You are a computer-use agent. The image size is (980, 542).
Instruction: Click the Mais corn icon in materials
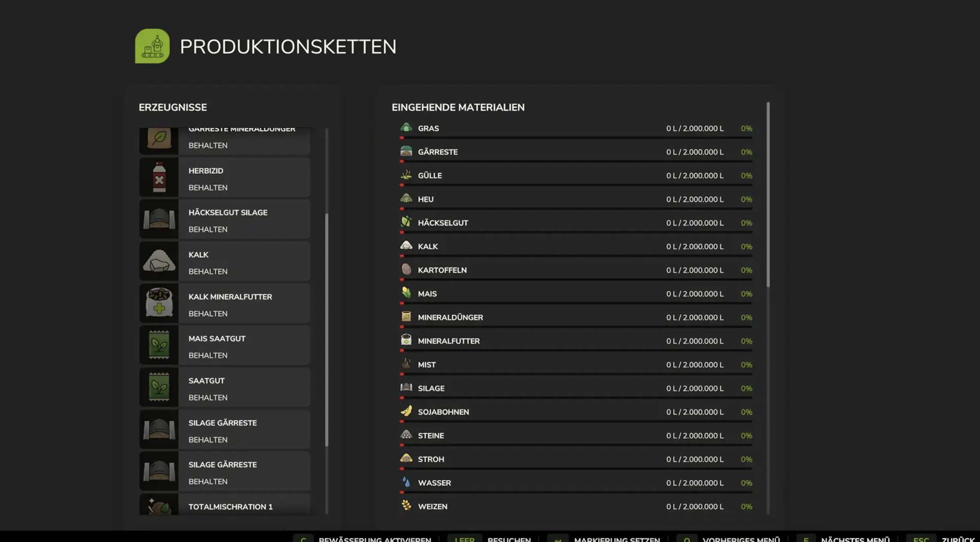point(406,293)
